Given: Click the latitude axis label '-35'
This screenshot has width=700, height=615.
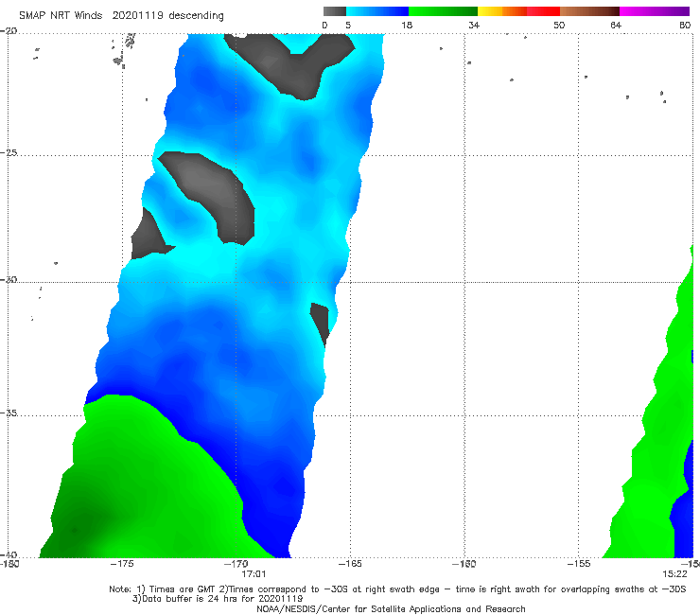Looking at the screenshot, I should pyautogui.click(x=9, y=413).
